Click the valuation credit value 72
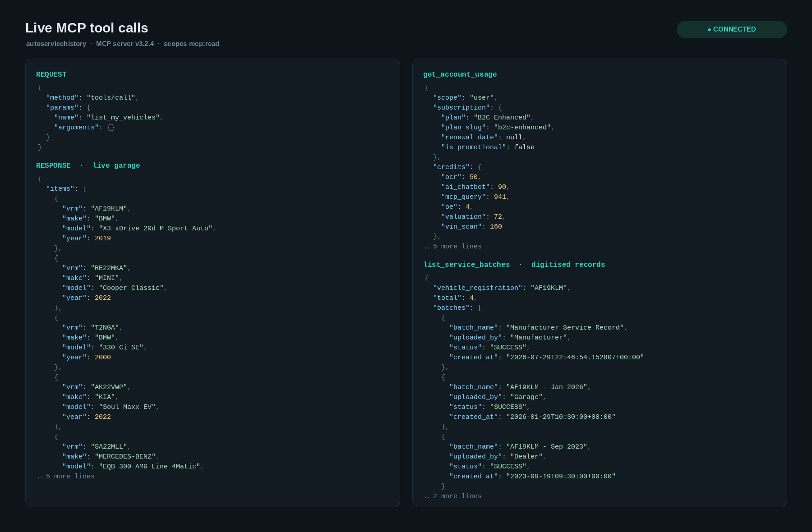The width and height of the screenshot is (812, 532). (498, 217)
